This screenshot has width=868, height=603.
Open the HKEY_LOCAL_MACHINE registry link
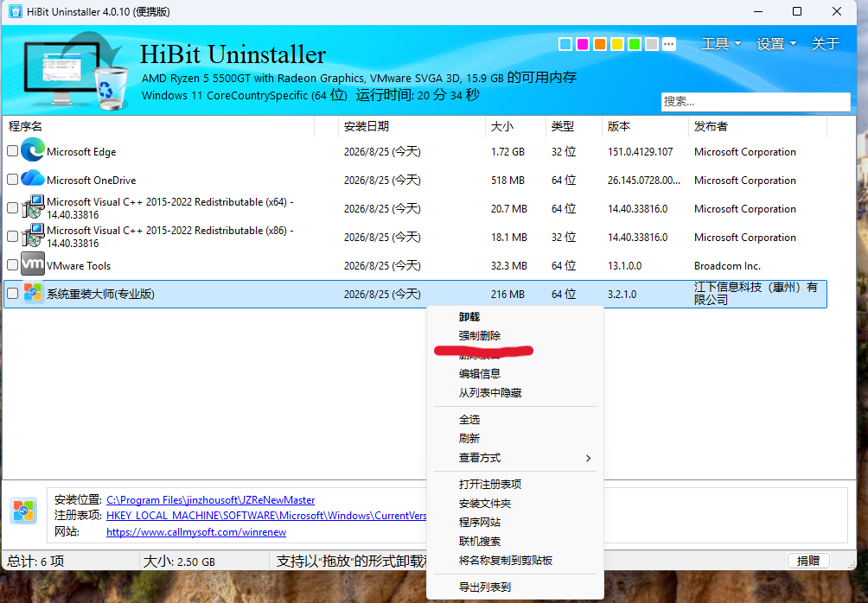click(266, 516)
